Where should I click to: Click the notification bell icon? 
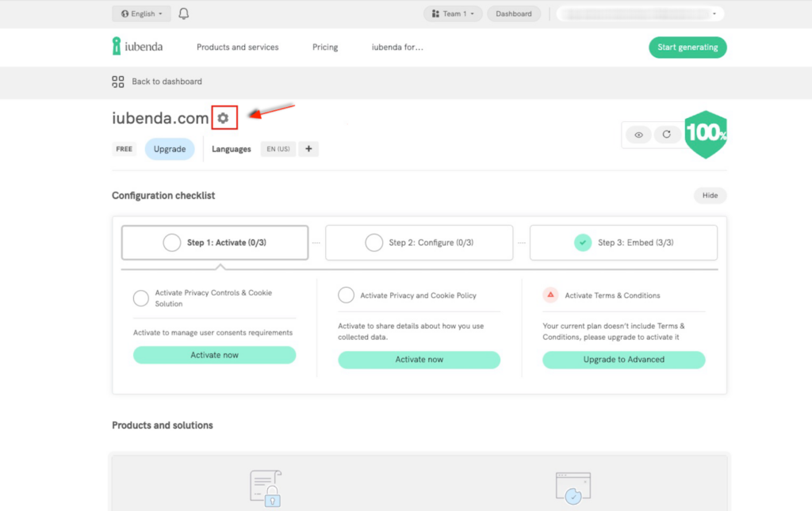(x=184, y=13)
